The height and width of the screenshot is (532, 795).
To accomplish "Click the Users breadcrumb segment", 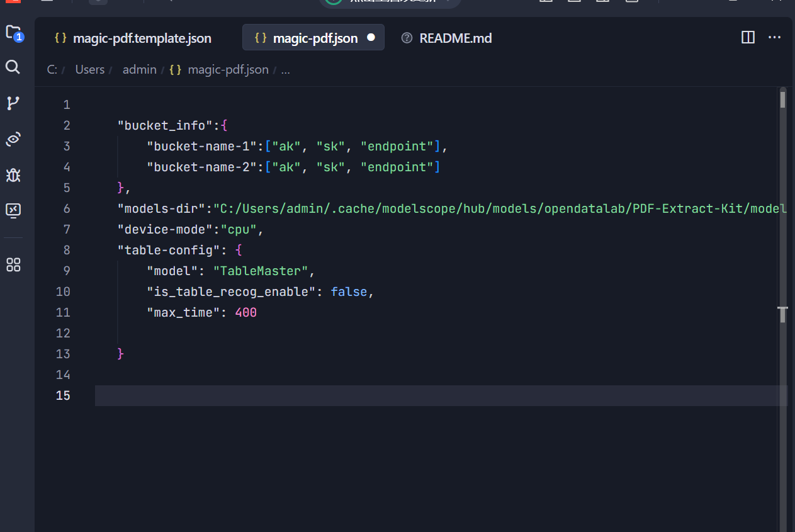I will (90, 69).
